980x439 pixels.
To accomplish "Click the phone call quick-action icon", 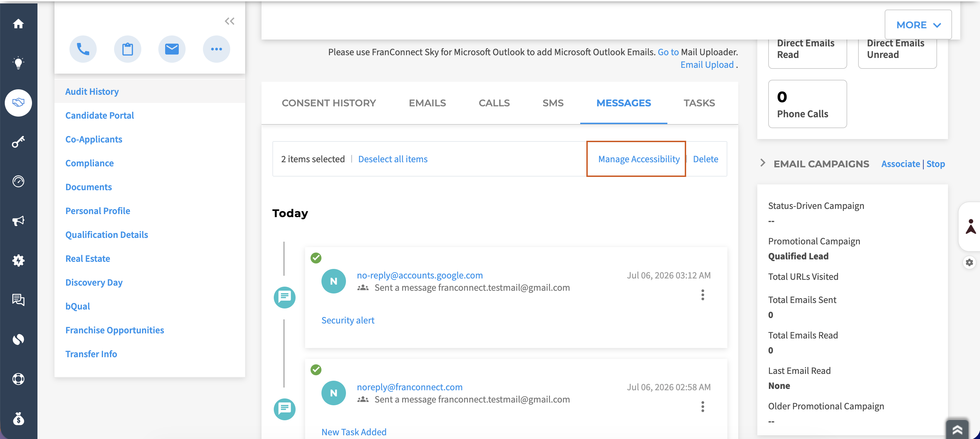I will point(83,49).
